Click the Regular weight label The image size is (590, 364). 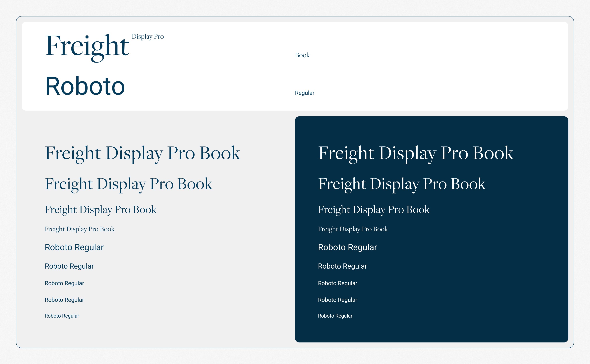point(304,93)
